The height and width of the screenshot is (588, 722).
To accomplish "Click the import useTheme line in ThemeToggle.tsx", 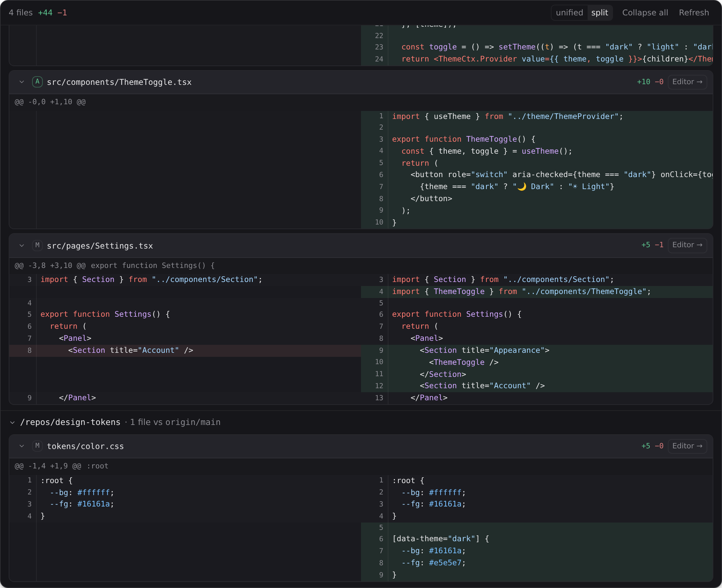I will point(537,117).
